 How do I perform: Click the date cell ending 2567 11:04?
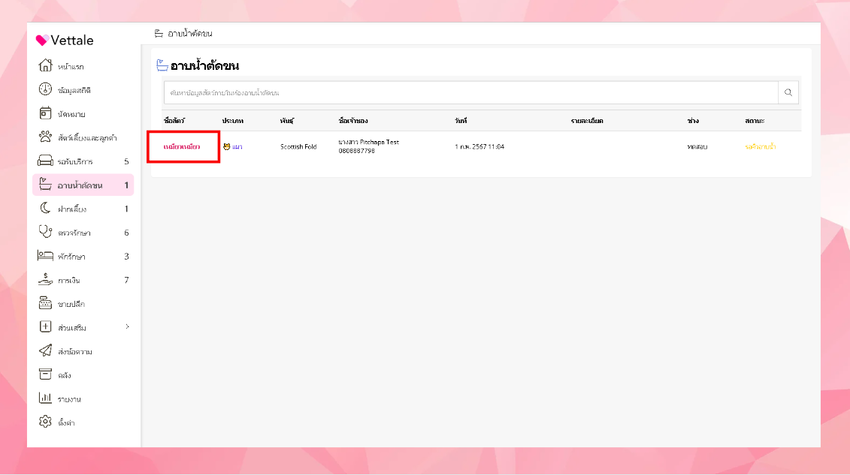click(480, 147)
